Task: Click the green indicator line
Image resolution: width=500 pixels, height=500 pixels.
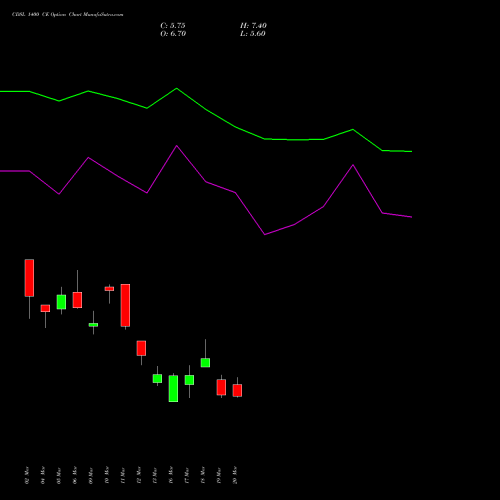Action: click(206, 110)
